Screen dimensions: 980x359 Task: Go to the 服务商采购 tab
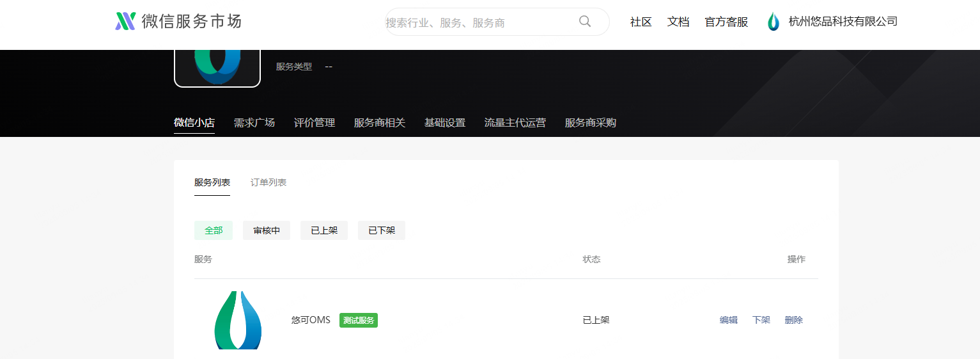coord(591,123)
